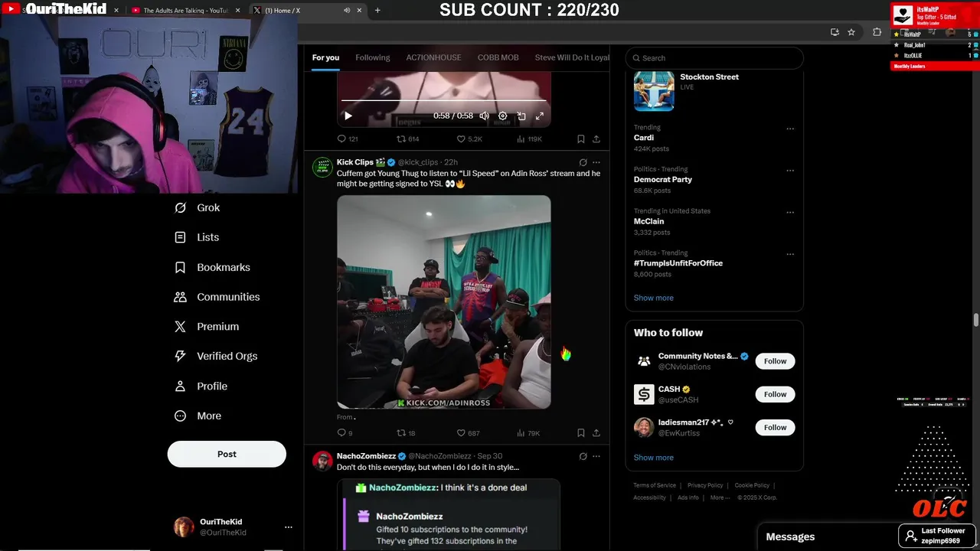Reply to the top post with 121 replies
This screenshot has width=980, height=551.
pos(348,139)
